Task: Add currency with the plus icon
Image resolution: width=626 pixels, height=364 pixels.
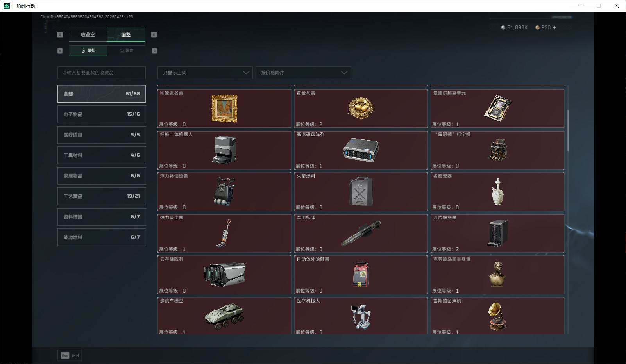Action: tap(554, 27)
